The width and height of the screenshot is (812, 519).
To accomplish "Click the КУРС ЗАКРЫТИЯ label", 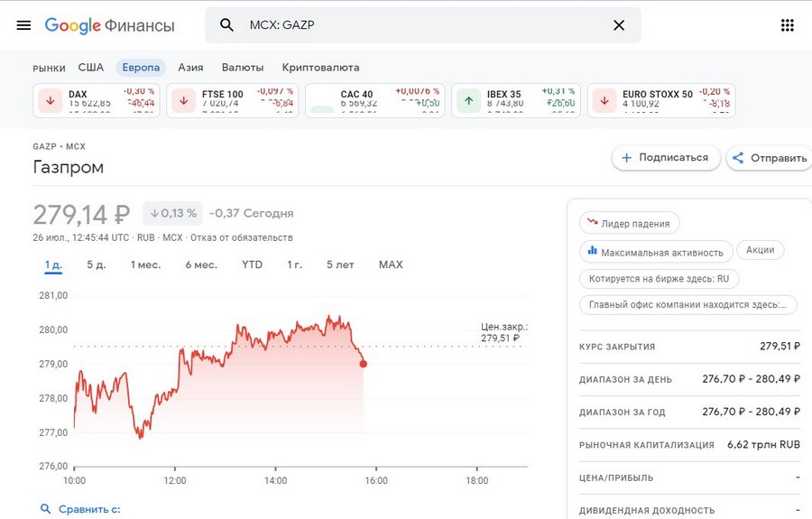I will (617, 347).
